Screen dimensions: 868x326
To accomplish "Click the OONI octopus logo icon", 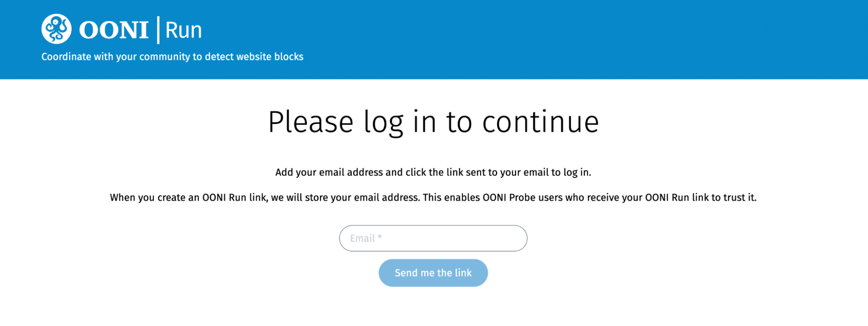I will pos(56,29).
